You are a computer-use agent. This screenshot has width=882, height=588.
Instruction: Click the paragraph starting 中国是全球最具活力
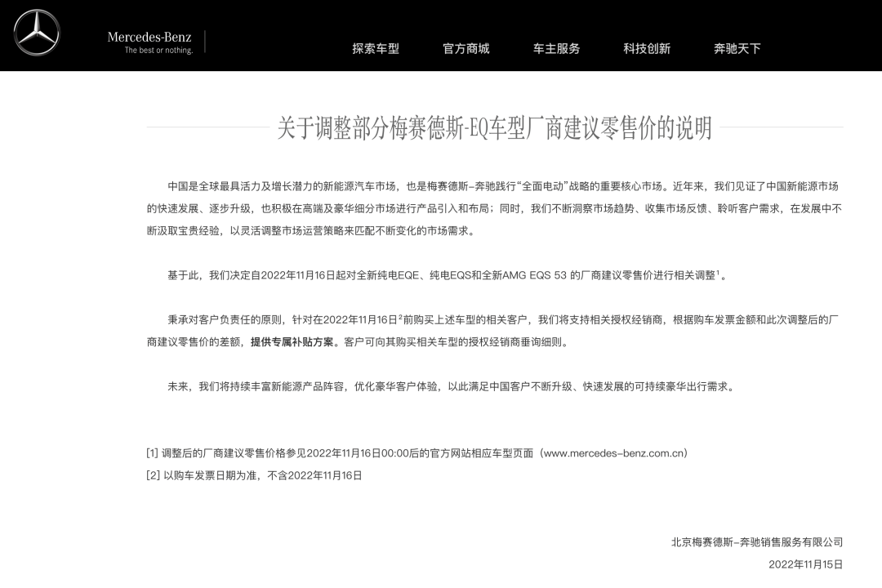point(494,209)
